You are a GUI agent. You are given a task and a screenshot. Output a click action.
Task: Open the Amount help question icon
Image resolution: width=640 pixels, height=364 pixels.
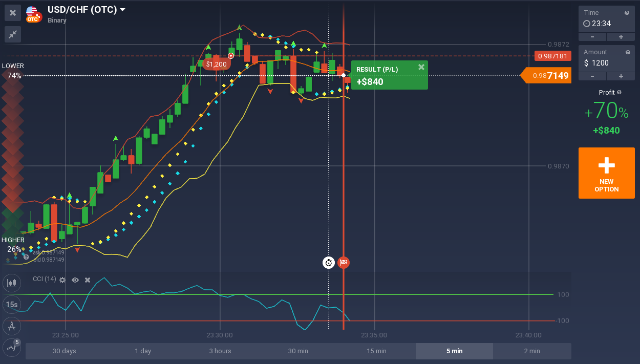tap(627, 52)
